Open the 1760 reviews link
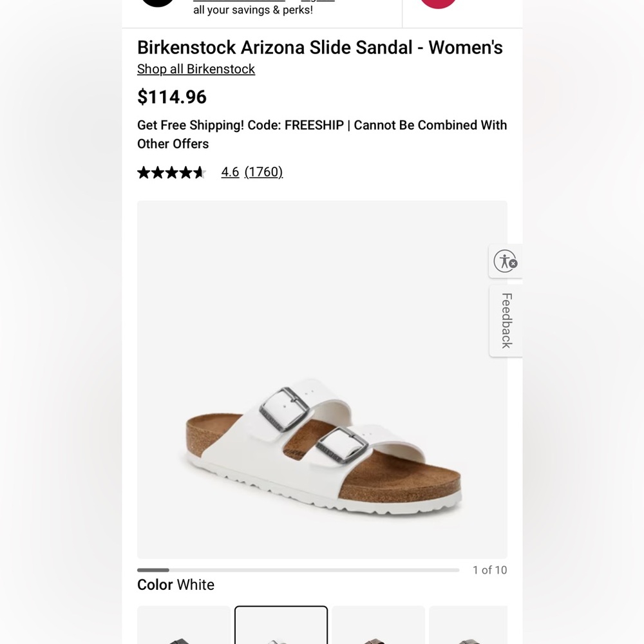This screenshot has width=644, height=644. coord(263,172)
